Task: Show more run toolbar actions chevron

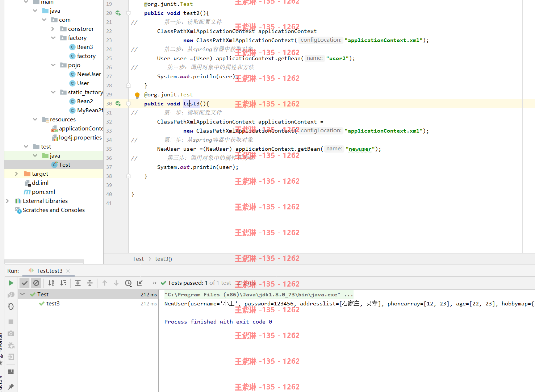Action: (x=155, y=283)
